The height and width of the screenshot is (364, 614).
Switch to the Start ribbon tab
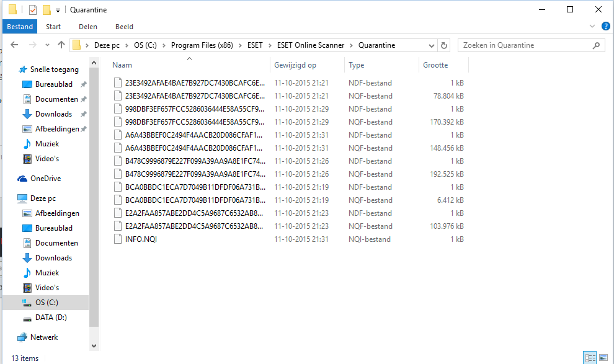coord(53,27)
